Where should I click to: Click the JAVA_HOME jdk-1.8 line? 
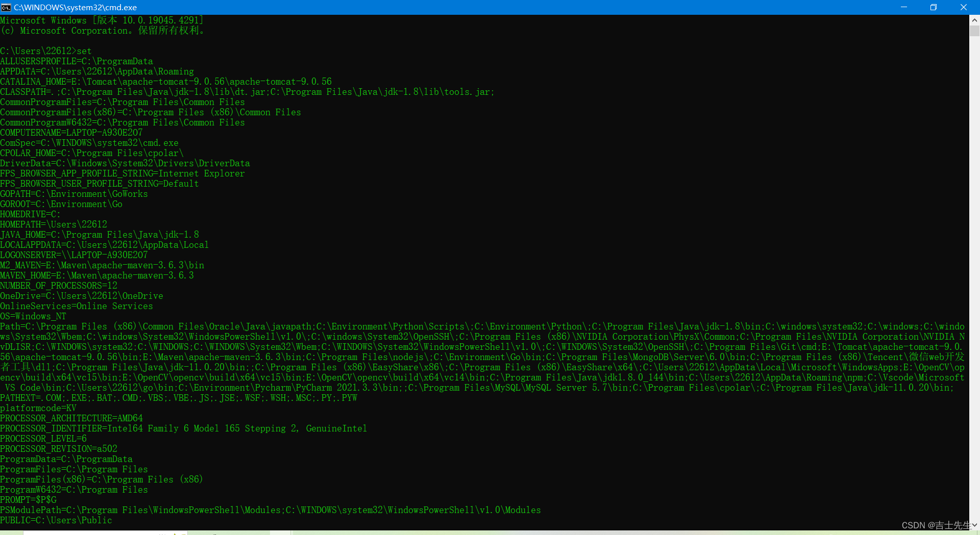point(100,235)
